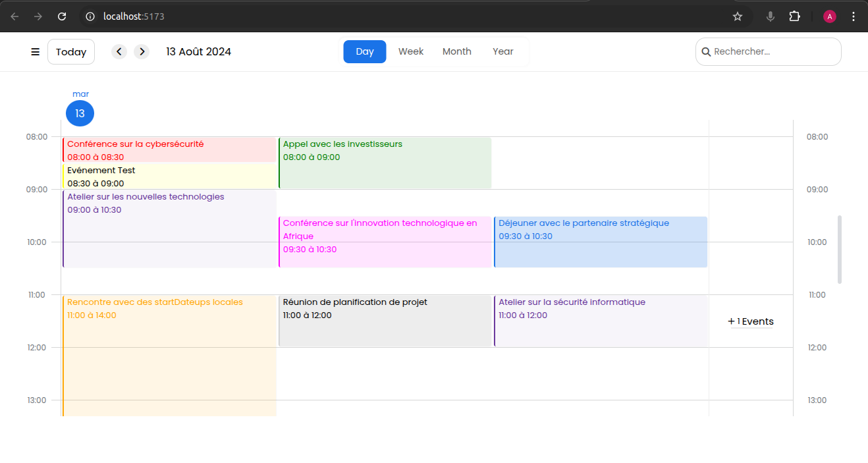868x463 pixels.
Task: Go to next day arrow
Action: pos(142,52)
